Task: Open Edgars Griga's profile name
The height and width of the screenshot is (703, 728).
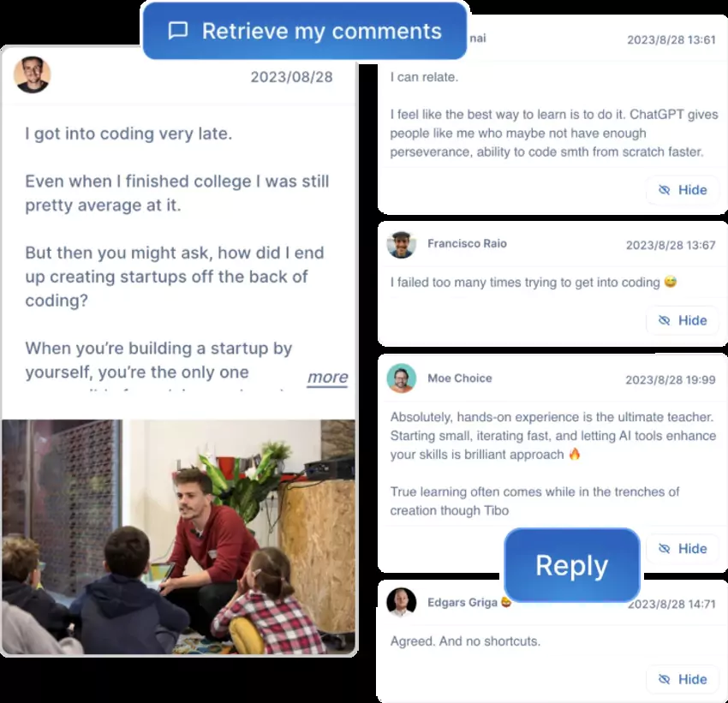Action: [x=462, y=602]
